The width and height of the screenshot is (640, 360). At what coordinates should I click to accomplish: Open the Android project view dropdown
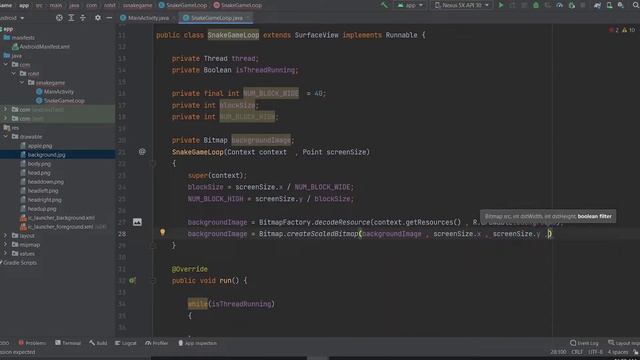tap(11, 18)
